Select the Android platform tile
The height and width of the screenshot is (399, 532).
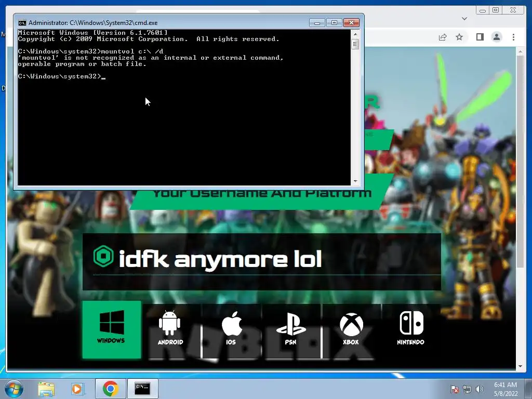170,328
